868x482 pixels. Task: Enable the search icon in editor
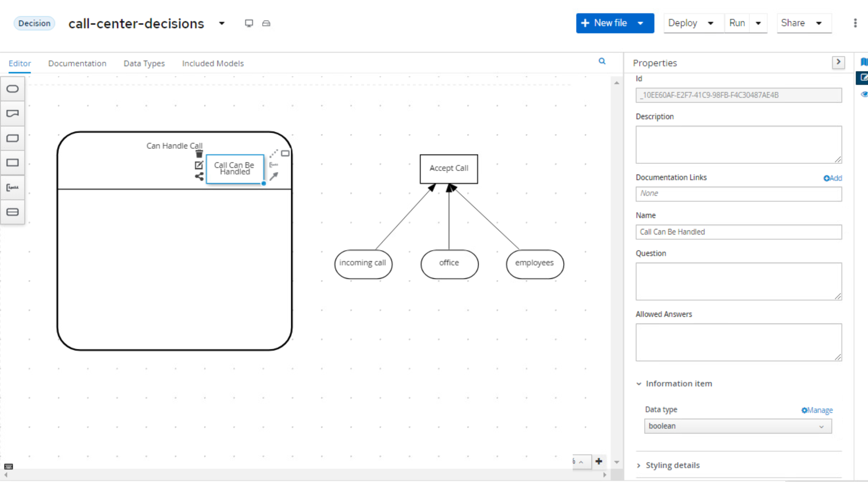tap(602, 61)
